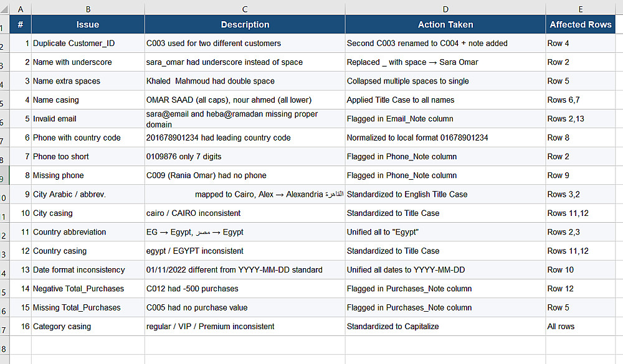The height and width of the screenshot is (364, 623).
Task: Select the "Duplicate Customer_ID" cell
Action: tap(88, 44)
